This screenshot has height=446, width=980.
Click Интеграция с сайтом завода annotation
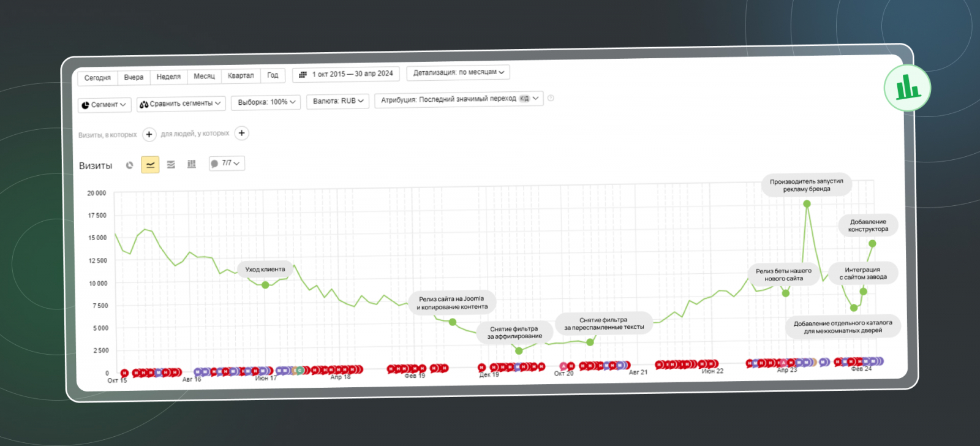point(863,273)
